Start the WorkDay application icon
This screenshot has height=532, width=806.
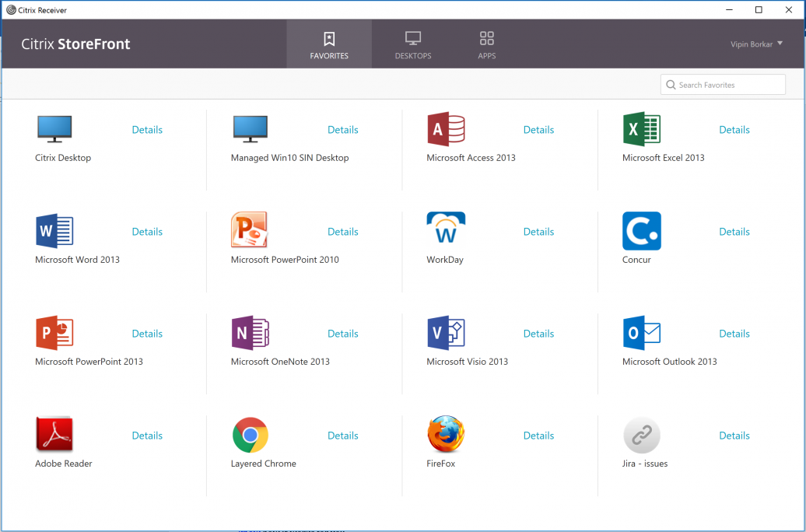tap(446, 231)
